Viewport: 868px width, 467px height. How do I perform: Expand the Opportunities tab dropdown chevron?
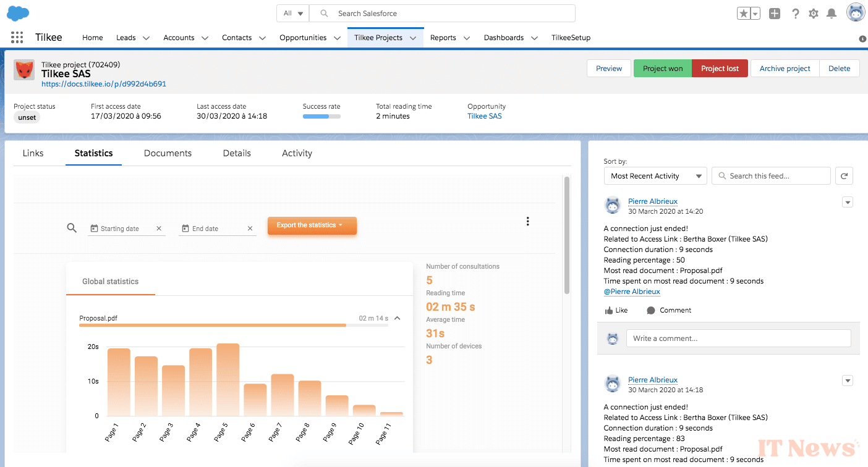click(x=337, y=38)
